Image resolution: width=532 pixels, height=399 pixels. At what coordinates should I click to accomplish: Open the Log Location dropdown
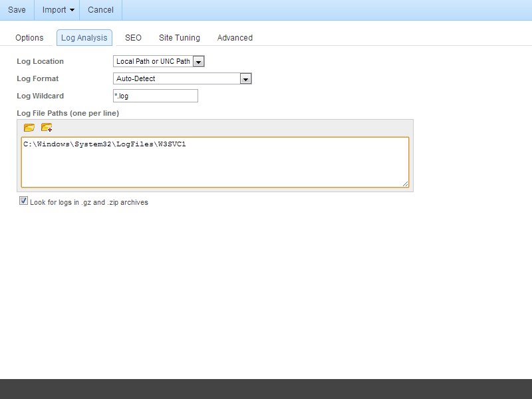pyautogui.click(x=158, y=62)
